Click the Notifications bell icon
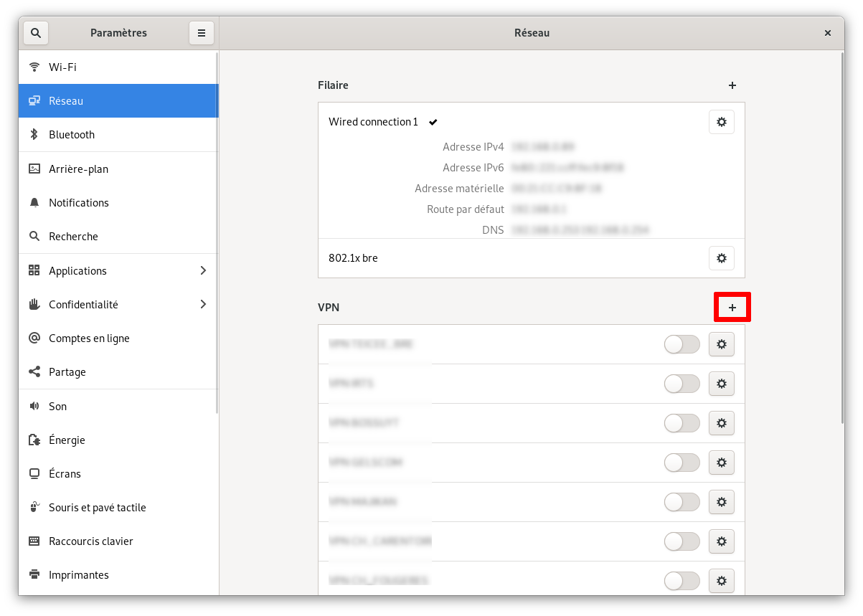This screenshot has width=863, height=616. (x=34, y=203)
